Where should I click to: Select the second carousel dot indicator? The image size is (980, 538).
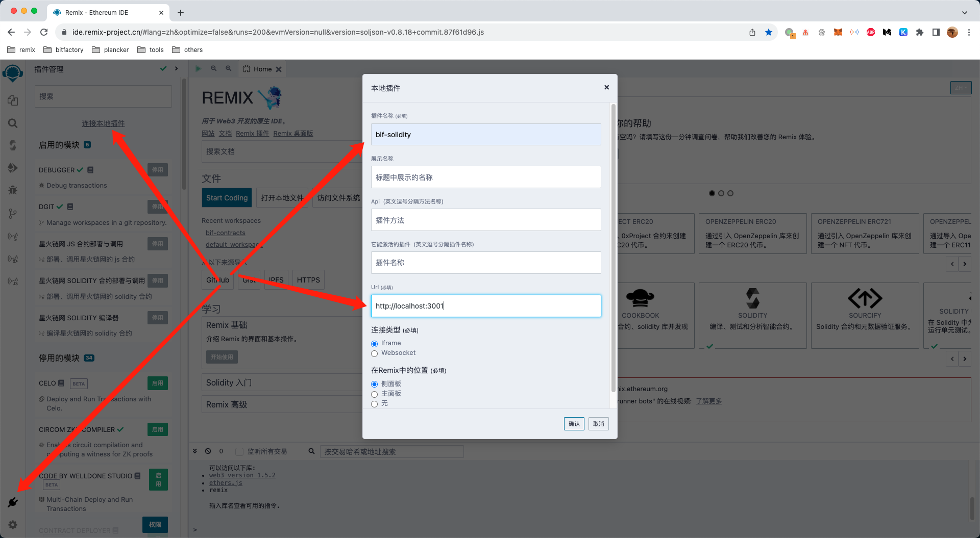(x=721, y=193)
